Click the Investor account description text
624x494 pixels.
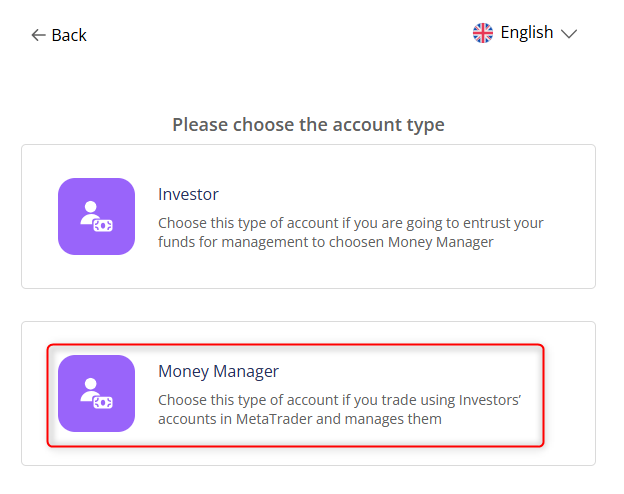(x=350, y=232)
